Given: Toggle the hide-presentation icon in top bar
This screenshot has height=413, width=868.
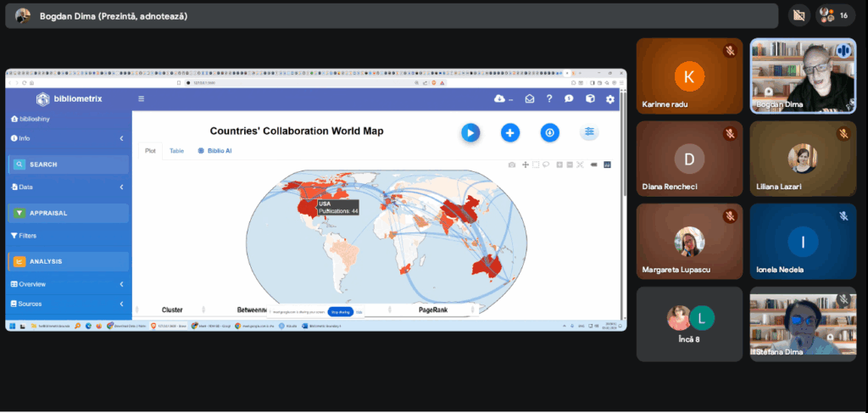Looking at the screenshot, I should 798,15.
